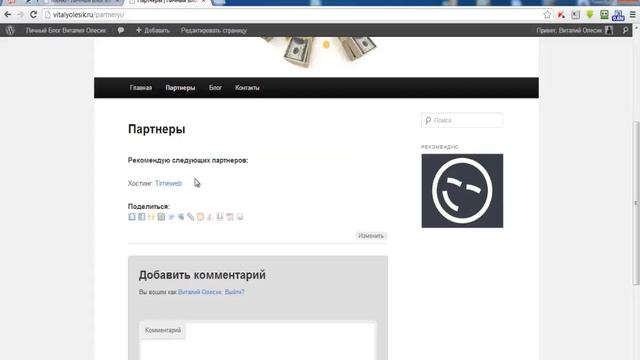640x360 pixels.
Task: Open the search magnifier in admin bar
Action: point(625,30)
